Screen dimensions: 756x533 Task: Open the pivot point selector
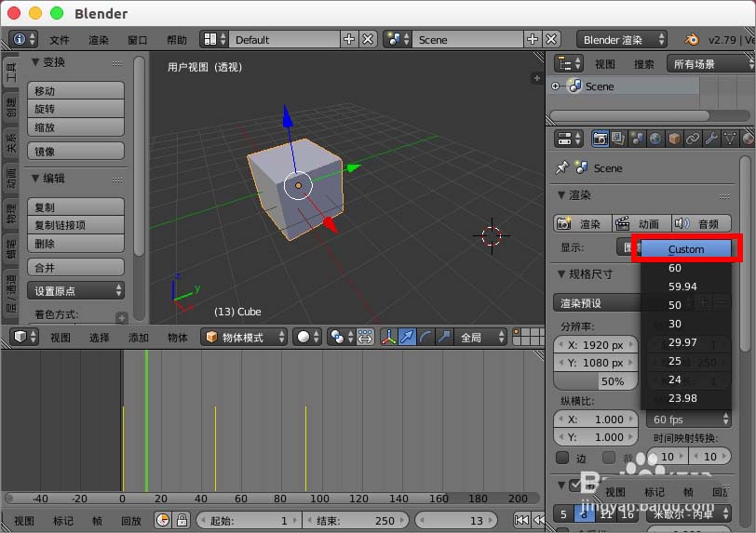pyautogui.click(x=342, y=337)
